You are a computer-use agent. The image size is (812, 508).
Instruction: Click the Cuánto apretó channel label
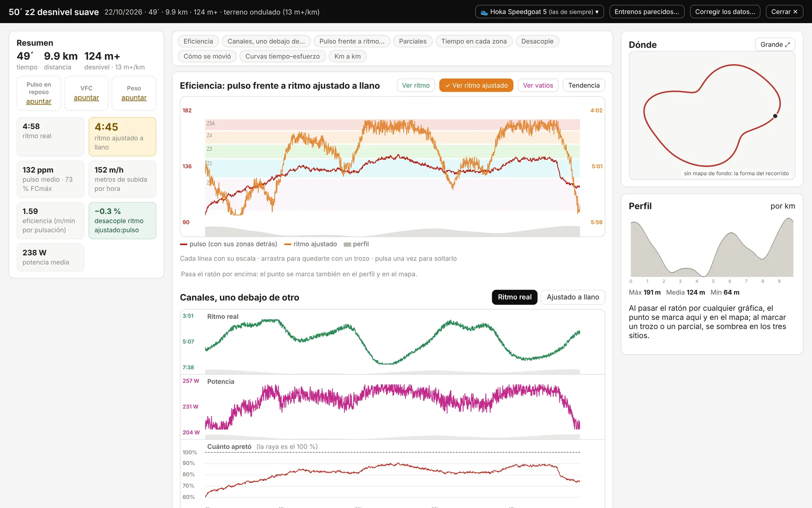click(x=229, y=447)
